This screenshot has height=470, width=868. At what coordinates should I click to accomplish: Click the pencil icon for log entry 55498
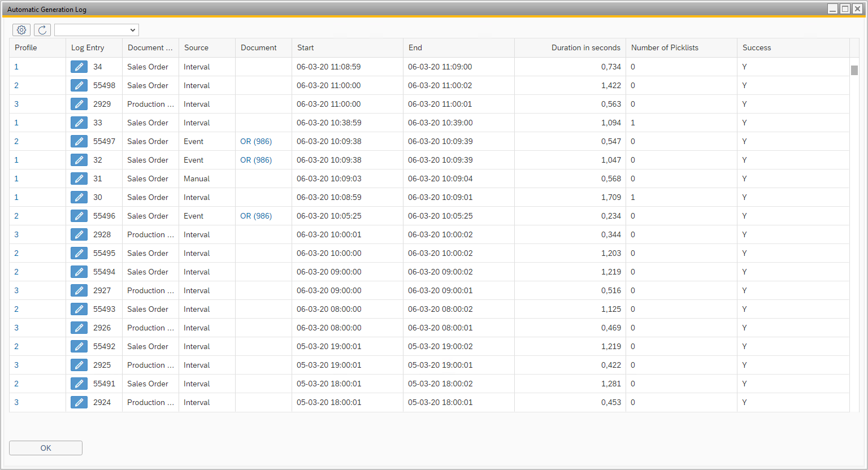(79, 85)
